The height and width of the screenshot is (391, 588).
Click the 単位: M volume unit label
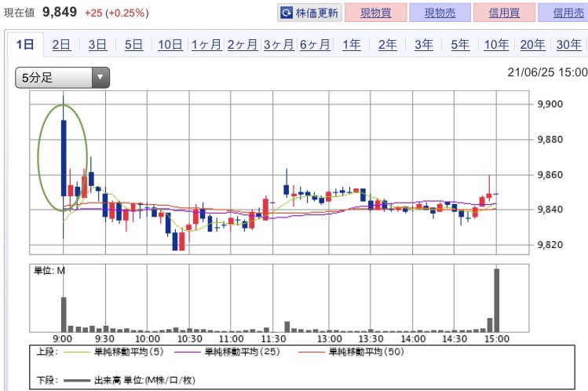[x=49, y=271]
